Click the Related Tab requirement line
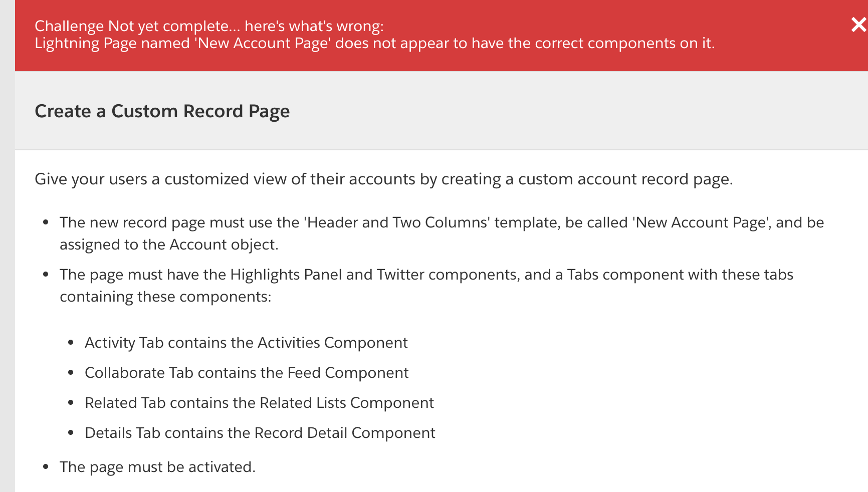The width and height of the screenshot is (868, 492). 259,403
